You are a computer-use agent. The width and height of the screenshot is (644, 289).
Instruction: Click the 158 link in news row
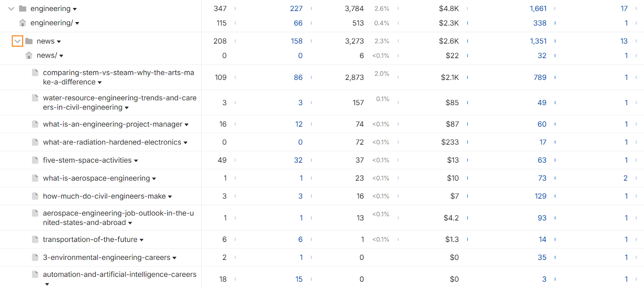297,41
